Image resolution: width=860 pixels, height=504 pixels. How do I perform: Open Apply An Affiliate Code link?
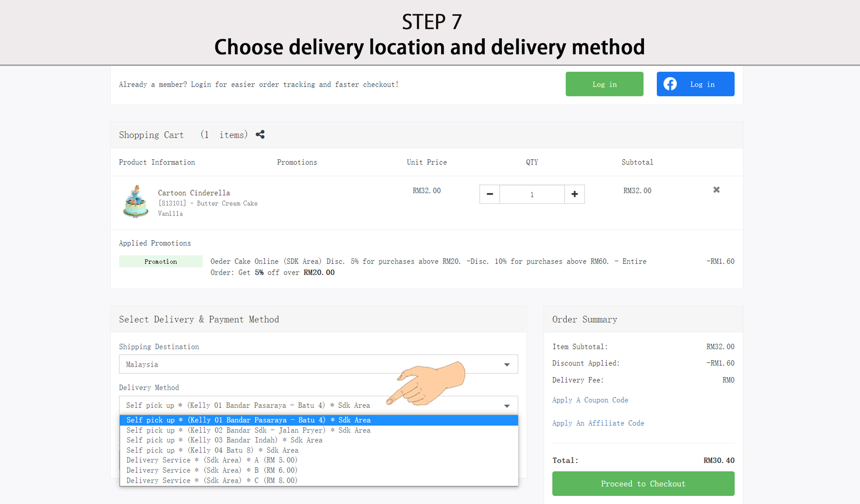coord(598,423)
